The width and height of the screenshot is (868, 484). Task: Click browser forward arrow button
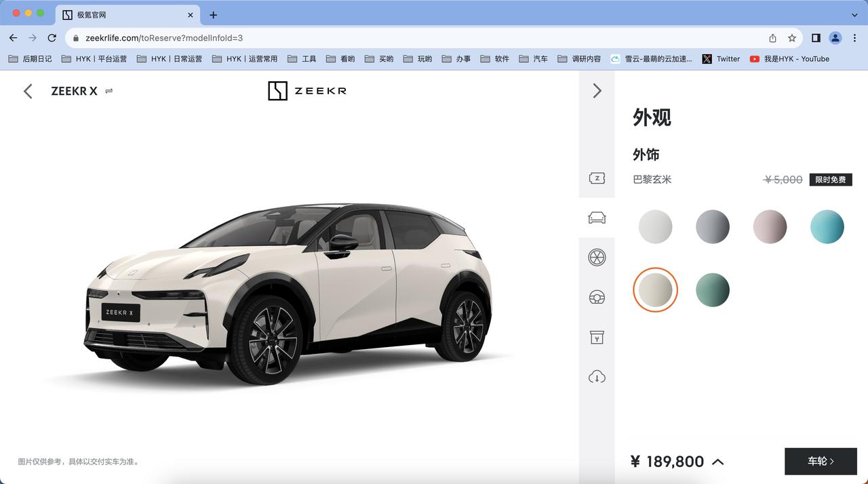pos(33,38)
